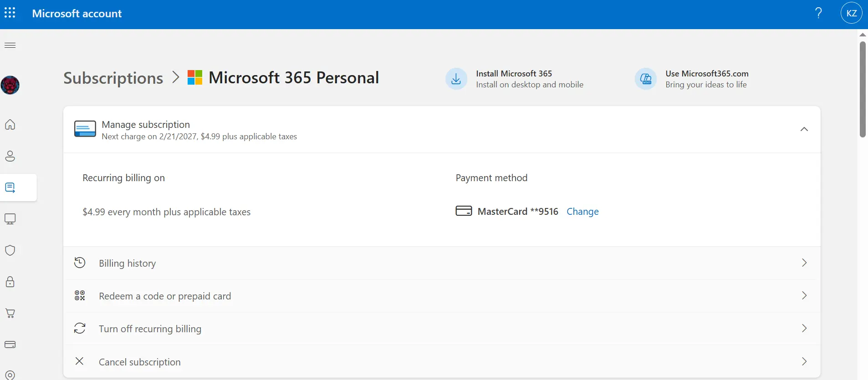Click '$4.99 every month plus applicable taxes'
The image size is (868, 380).
(167, 212)
